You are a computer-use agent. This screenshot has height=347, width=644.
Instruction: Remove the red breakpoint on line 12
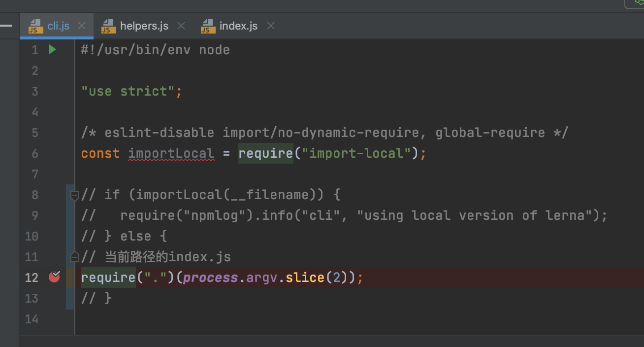[x=54, y=277]
